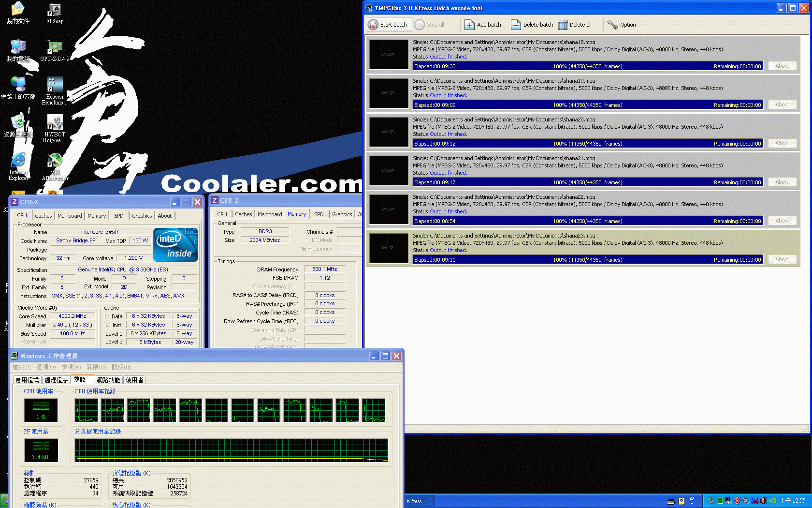Click the PF usage 304 MB gauge

(x=41, y=450)
